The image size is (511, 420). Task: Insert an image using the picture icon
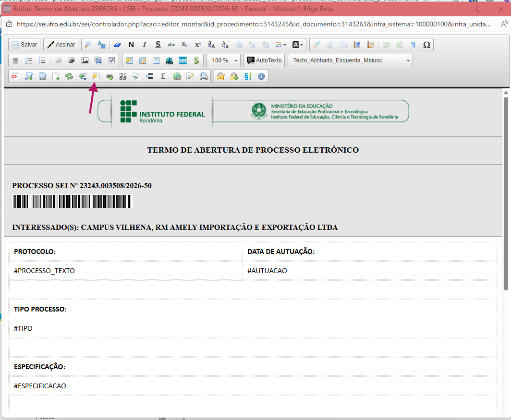(x=85, y=60)
